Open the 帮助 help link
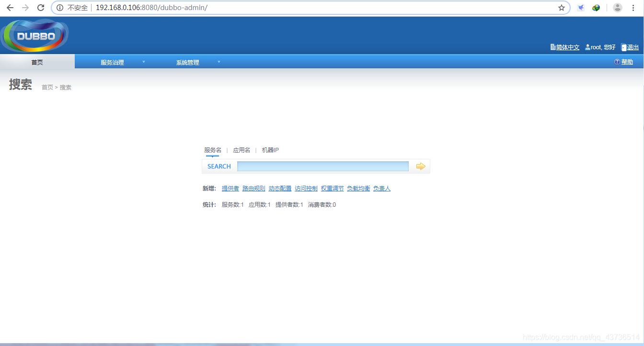Image resolution: width=644 pixels, height=346 pixels. [627, 62]
